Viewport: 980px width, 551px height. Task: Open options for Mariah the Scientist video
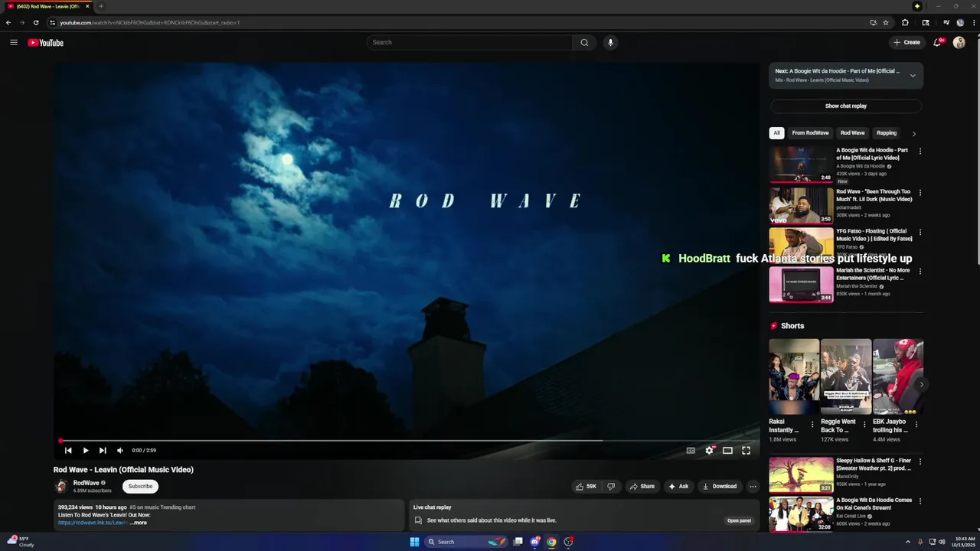(920, 271)
